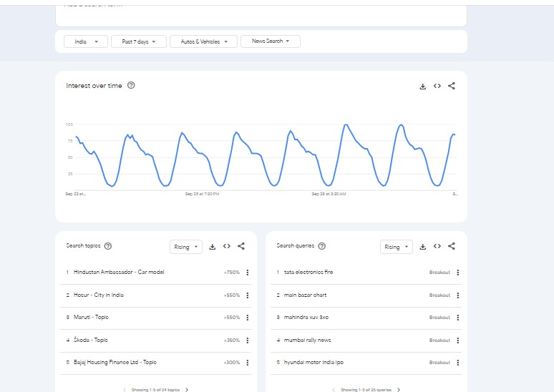The image size is (554, 392).
Task: Open tata electronics fire query
Action: coord(308,272)
